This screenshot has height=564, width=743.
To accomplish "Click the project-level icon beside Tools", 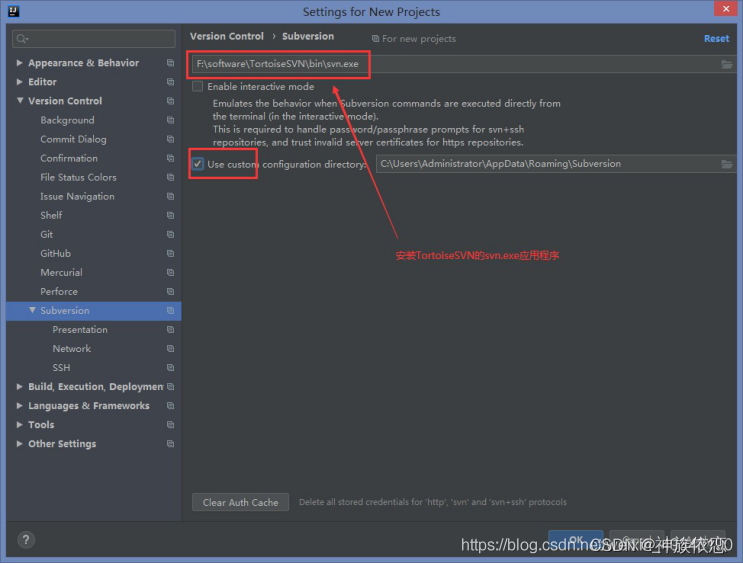I will click(171, 425).
